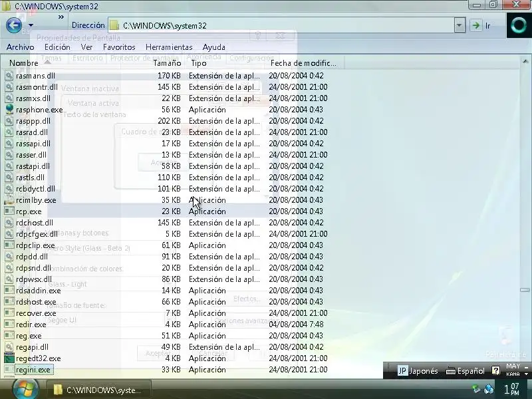Select the rassapi.dll file icon
Screen dimensions: 532x399
pyautogui.click(x=9, y=144)
